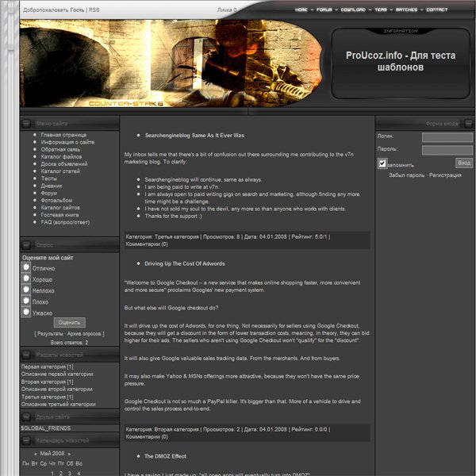This screenshot has width=476, height=476.
Task: Collapse the Опрос poll block icon
Action: click(26, 245)
